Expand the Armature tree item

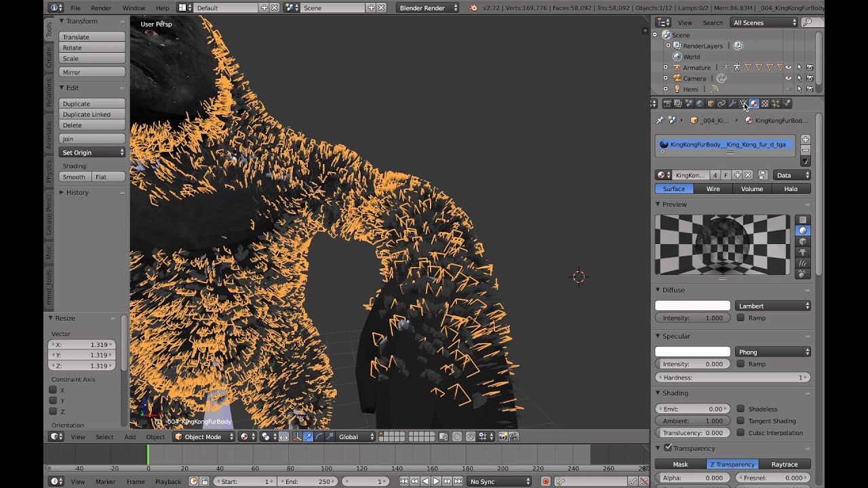tap(665, 68)
